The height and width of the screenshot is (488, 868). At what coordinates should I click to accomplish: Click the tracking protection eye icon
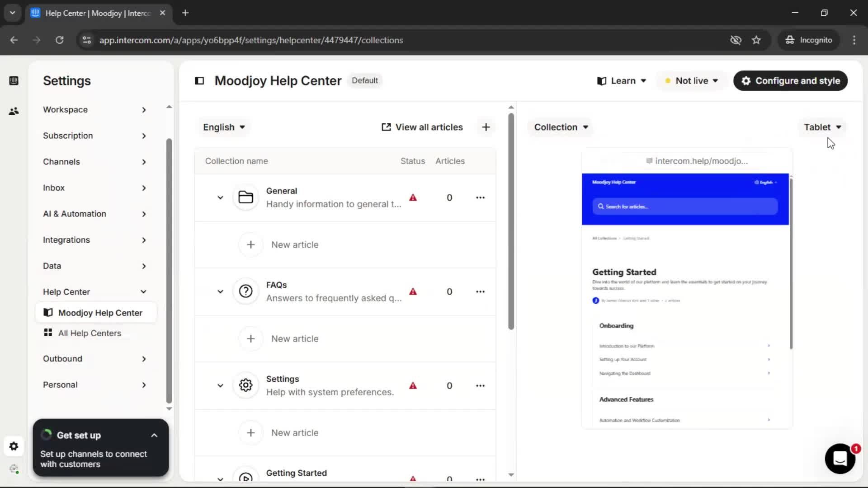pos(736,40)
